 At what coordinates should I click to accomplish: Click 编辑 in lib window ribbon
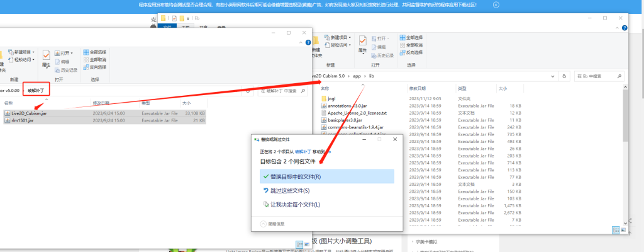[x=379, y=47]
